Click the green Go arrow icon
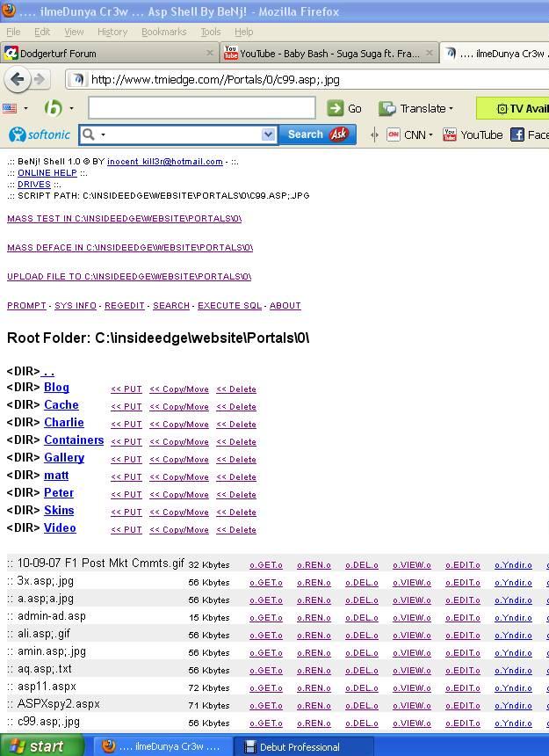549x756 pixels. click(x=335, y=108)
